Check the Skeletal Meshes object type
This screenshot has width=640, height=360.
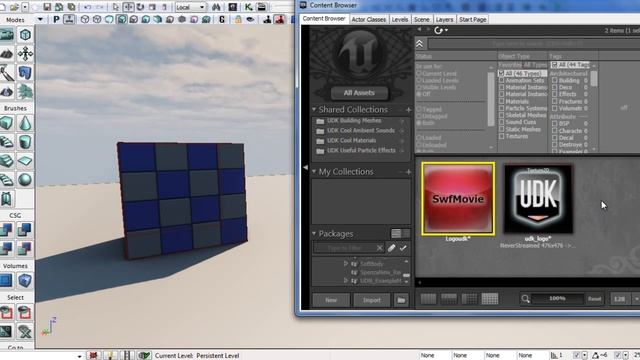[x=501, y=115]
